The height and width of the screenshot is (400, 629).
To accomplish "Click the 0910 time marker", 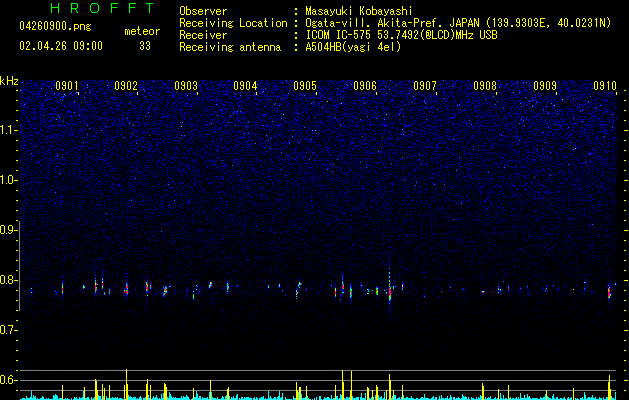I will (x=605, y=86).
